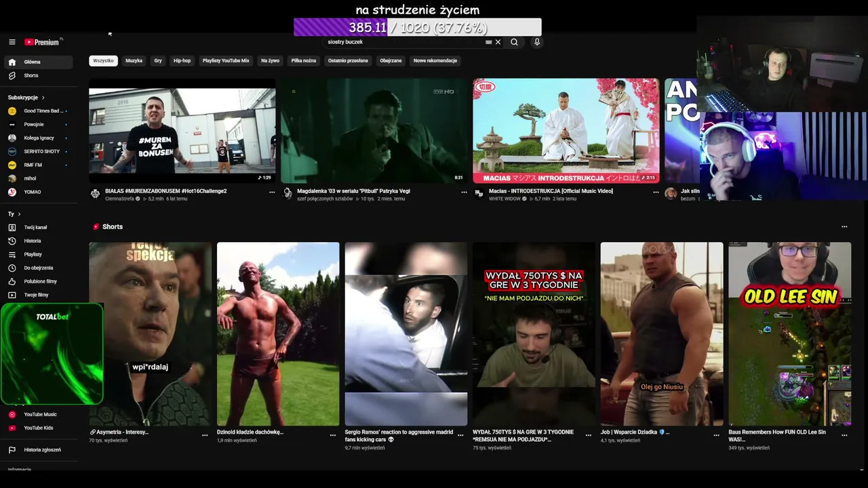Click the search field containing 'siostry buczek'
Screen dimensions: 868x488
click(x=405, y=42)
